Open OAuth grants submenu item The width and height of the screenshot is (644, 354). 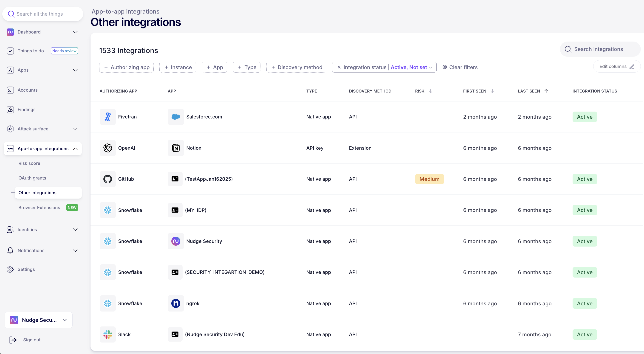pyautogui.click(x=32, y=178)
